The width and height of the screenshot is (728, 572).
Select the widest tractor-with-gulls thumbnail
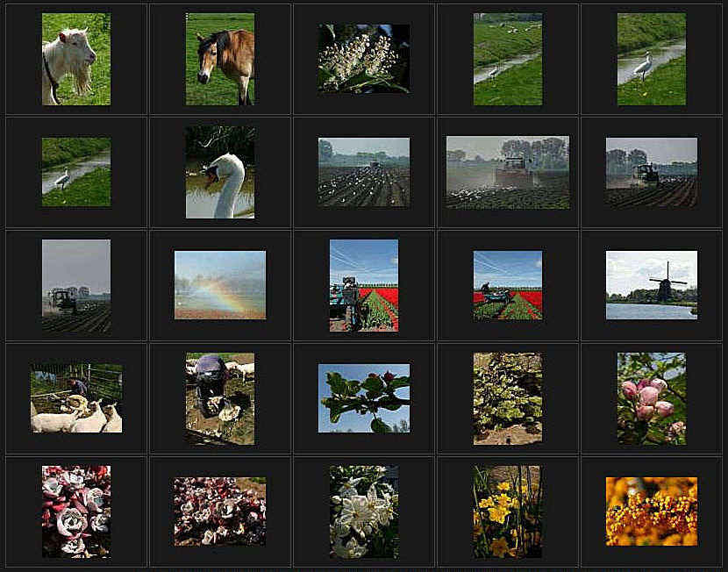[507, 172]
